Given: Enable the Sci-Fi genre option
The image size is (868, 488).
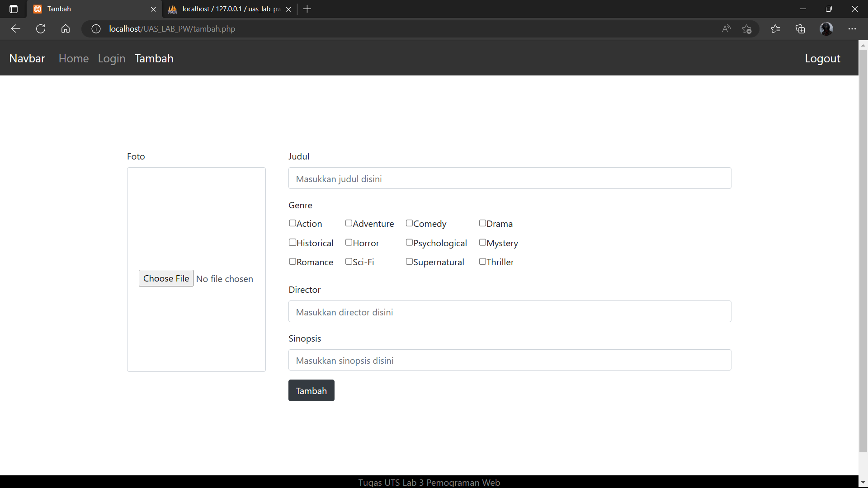Looking at the screenshot, I should (349, 262).
